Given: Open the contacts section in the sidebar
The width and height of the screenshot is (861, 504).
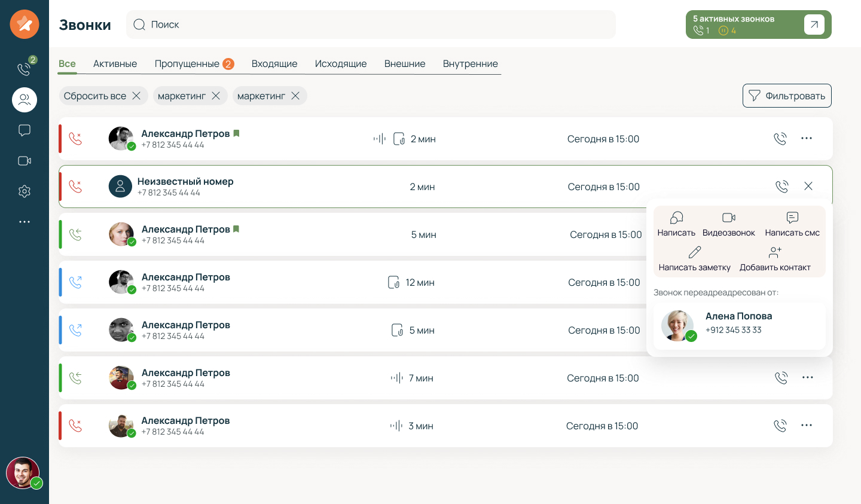Looking at the screenshot, I should point(25,100).
